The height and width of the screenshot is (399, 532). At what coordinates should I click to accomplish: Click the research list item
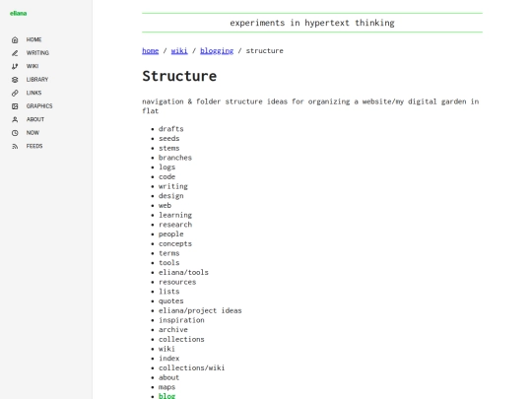(175, 225)
